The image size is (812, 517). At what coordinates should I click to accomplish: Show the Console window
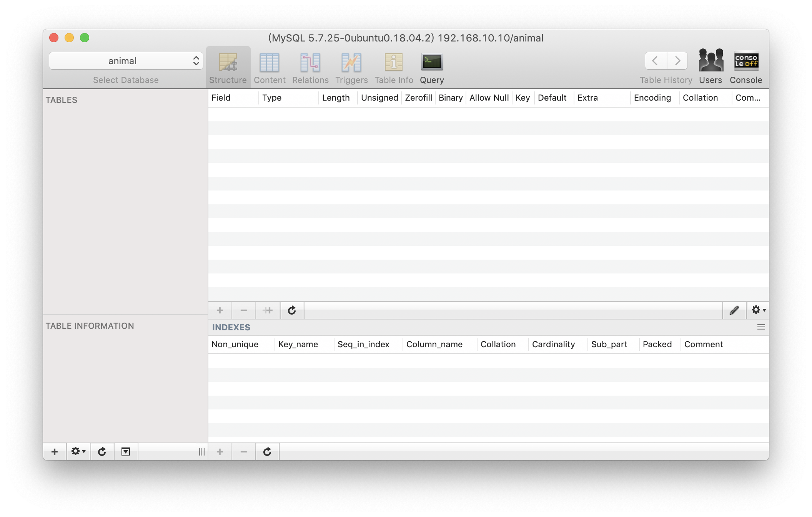pos(746,68)
